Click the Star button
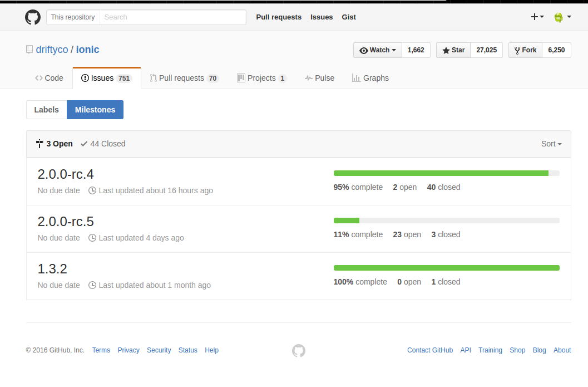Viewport: 588px width, 387px height. coord(453,50)
